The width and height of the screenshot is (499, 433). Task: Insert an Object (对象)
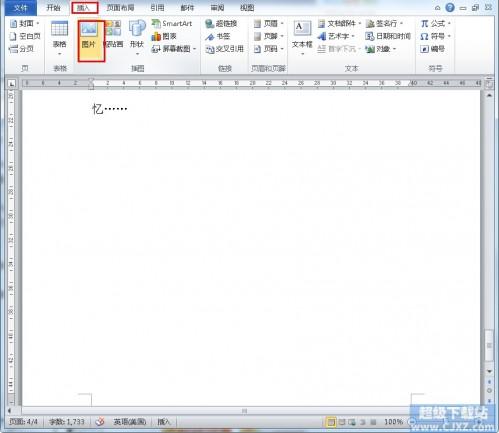tap(381, 49)
